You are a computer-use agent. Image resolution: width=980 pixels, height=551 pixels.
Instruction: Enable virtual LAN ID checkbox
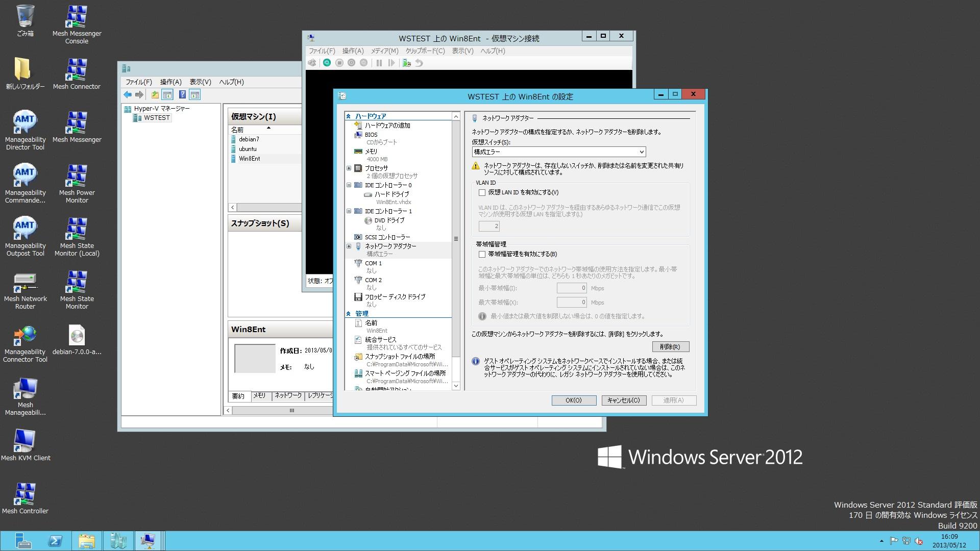pos(482,192)
